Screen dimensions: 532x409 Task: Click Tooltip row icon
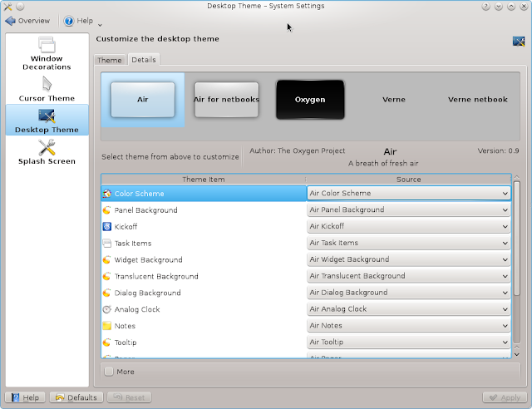coord(107,342)
